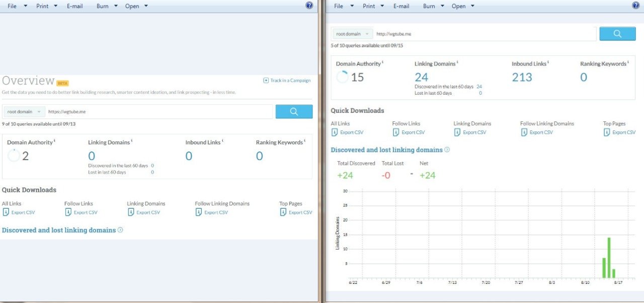Expand Burn dropdown arrow in left window
The image size is (644, 303).
click(x=116, y=6)
